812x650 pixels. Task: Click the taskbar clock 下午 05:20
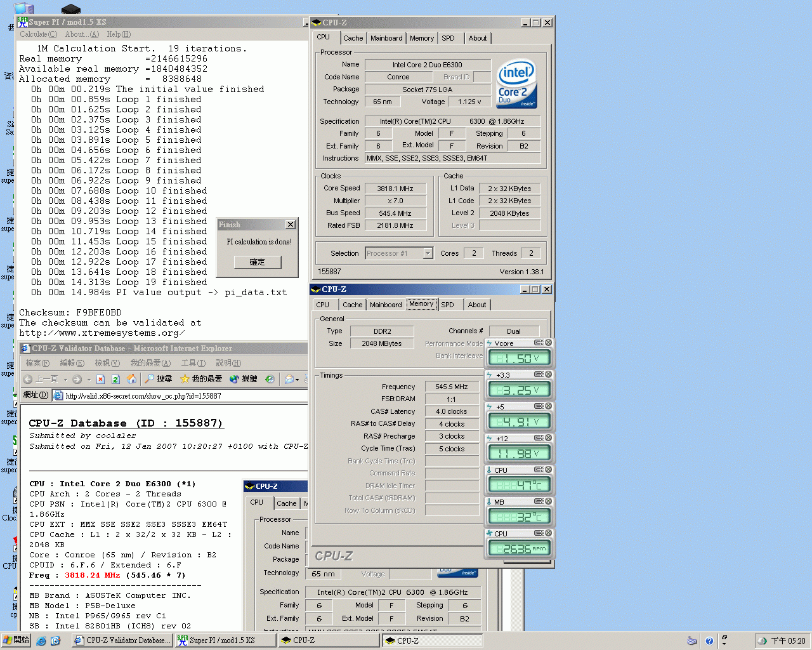[x=789, y=641]
